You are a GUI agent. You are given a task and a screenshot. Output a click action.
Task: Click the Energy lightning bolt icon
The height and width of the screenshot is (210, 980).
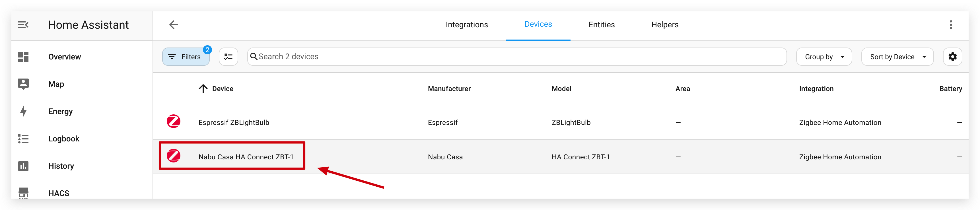(x=23, y=112)
